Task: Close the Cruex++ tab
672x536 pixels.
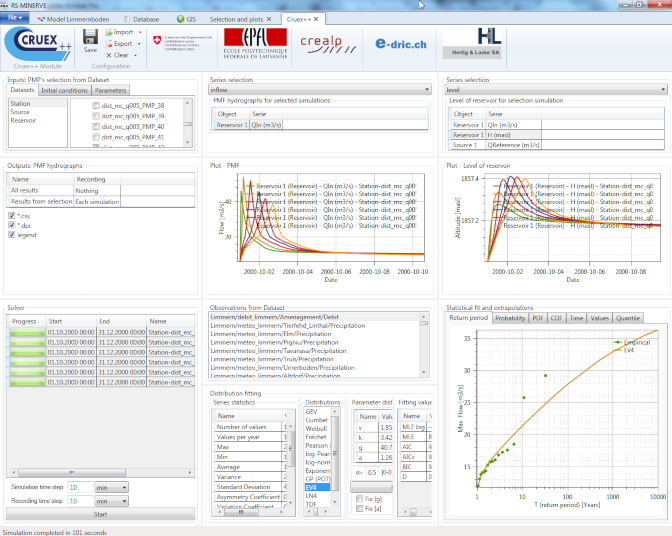Action: 316,19
